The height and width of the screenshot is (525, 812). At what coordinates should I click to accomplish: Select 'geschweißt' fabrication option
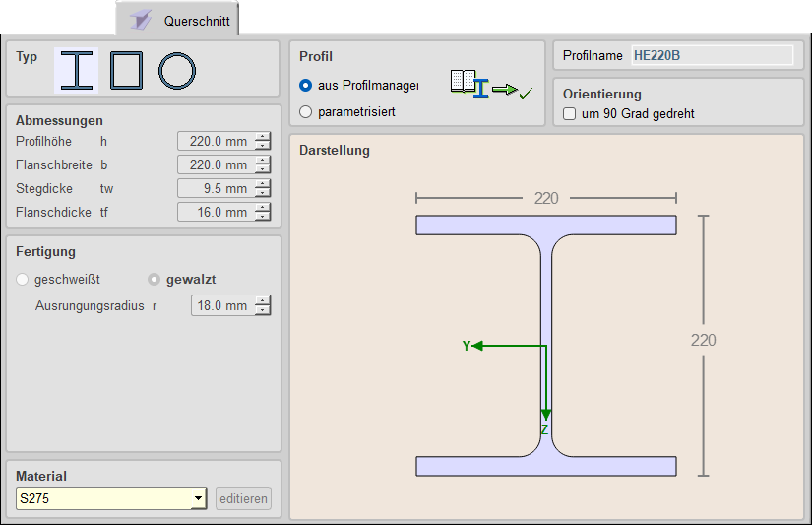pyautogui.click(x=23, y=280)
